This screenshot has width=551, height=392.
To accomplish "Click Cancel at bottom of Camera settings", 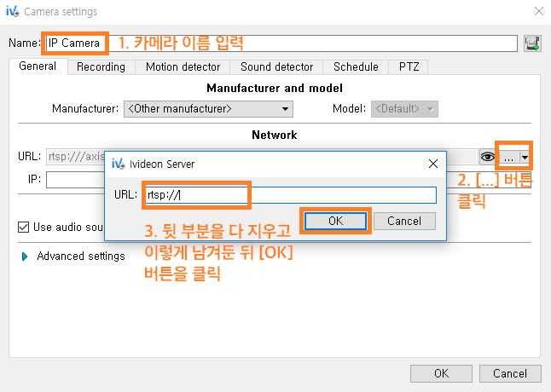I will coord(510,373).
